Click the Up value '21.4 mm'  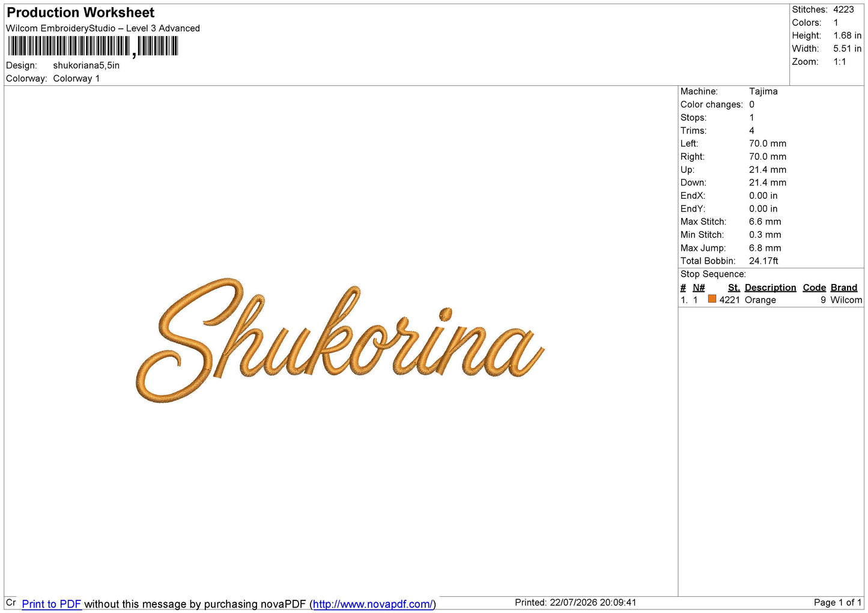coord(768,170)
